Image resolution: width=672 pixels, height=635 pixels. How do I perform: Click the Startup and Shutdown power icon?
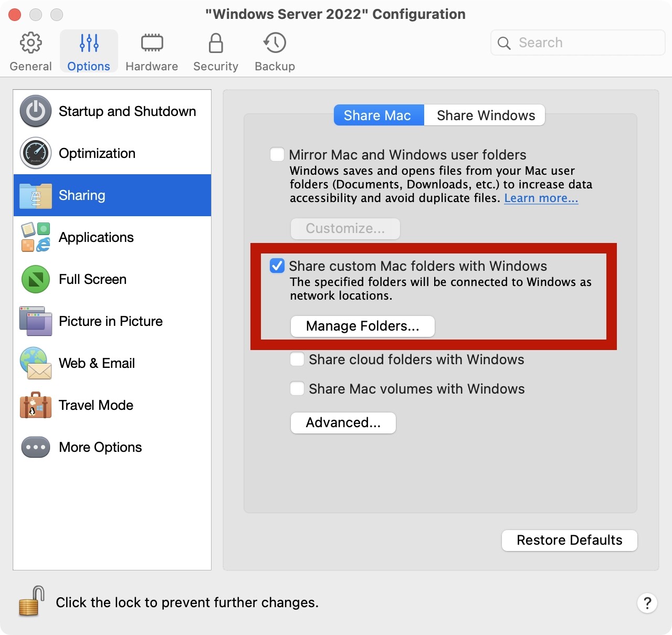36,111
